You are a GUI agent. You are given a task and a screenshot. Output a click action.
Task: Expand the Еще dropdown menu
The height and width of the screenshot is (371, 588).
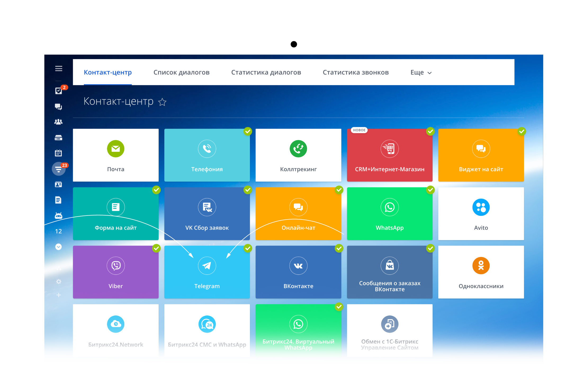[421, 73]
